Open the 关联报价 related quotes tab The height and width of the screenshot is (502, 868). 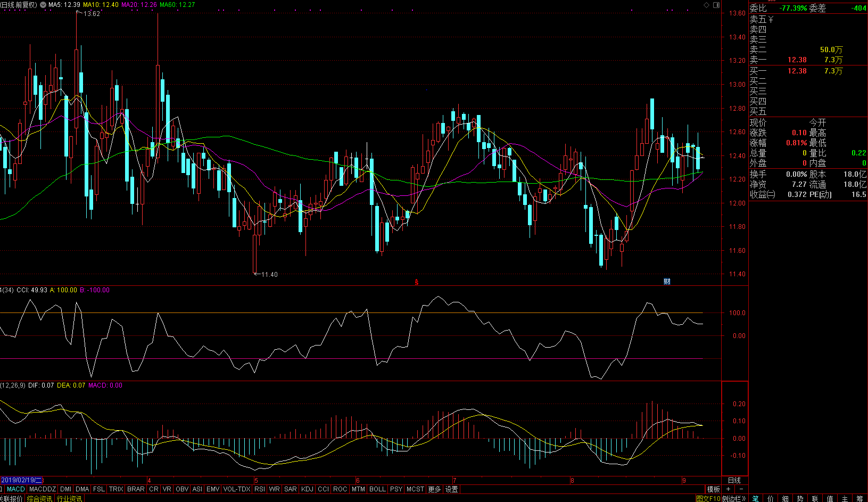pos(11,499)
